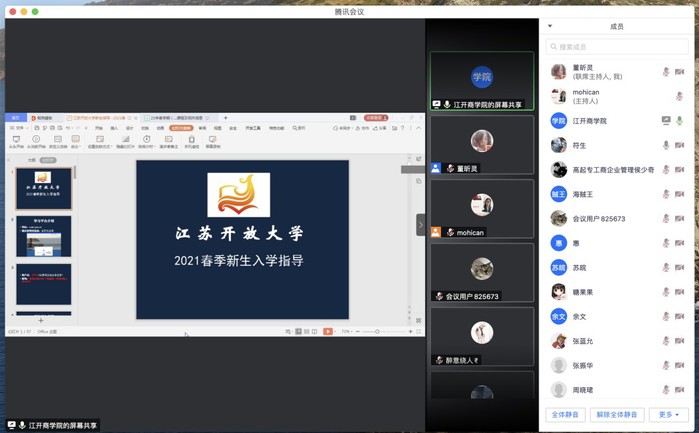Click 屏幕录制 screen recording icon
Viewport: 699px width, 433px height.
pyautogui.click(x=213, y=141)
